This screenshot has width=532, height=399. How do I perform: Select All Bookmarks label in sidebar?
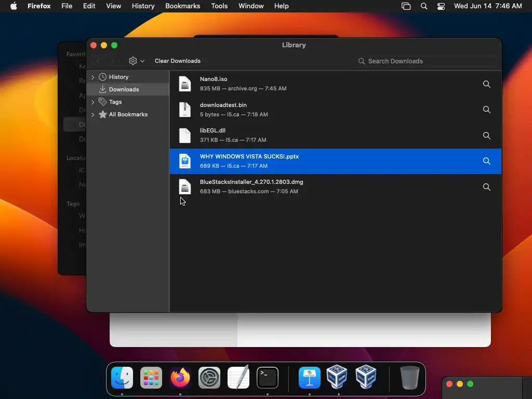pyautogui.click(x=128, y=114)
